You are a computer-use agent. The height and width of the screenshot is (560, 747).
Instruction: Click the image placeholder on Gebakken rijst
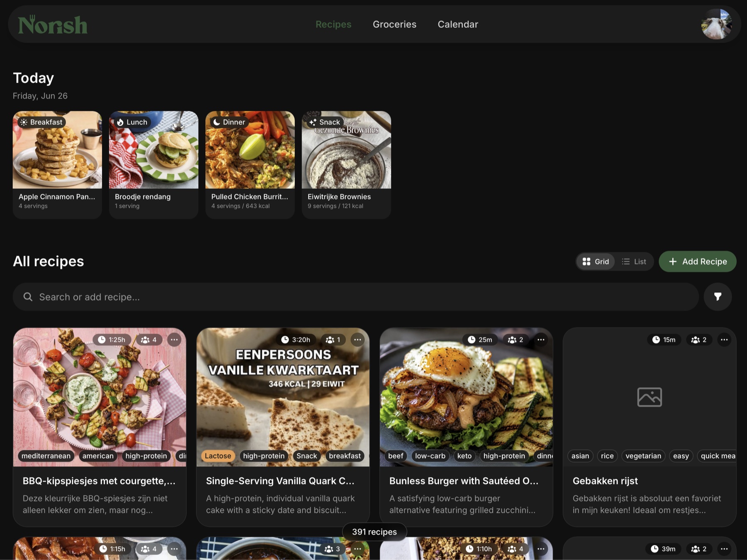tap(649, 397)
